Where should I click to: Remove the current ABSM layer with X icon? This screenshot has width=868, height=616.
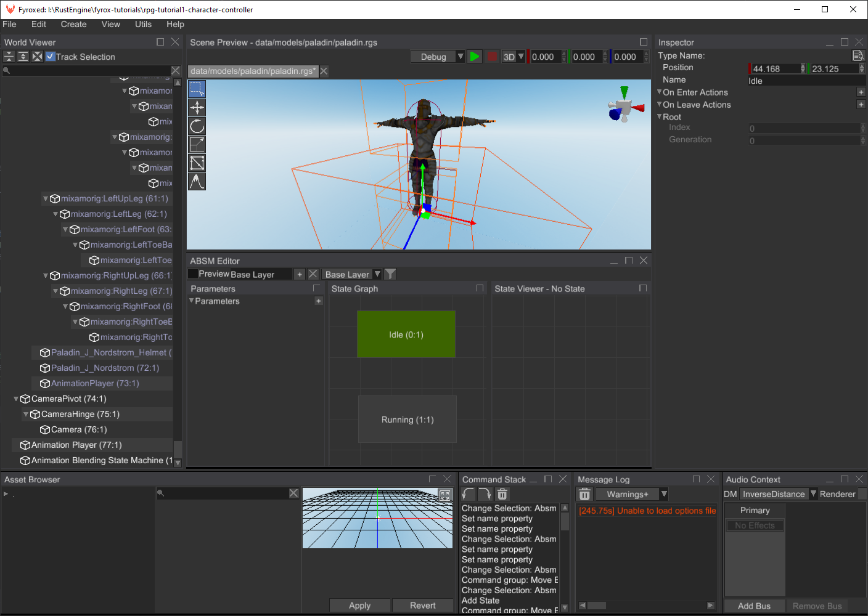[x=313, y=274]
